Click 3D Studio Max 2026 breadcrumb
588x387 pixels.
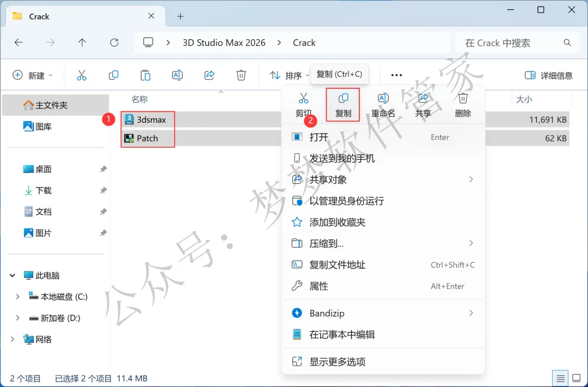pyautogui.click(x=224, y=43)
